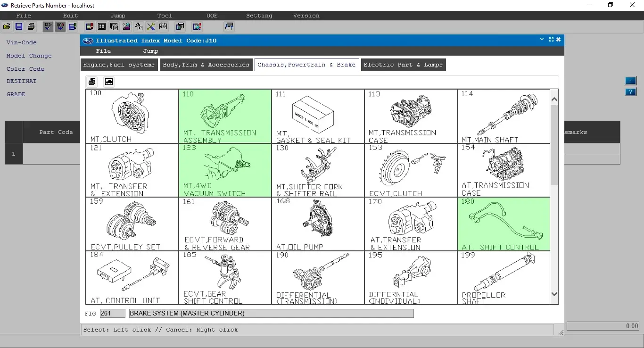Click the scrollbar up arrow in the figure list

tap(554, 98)
